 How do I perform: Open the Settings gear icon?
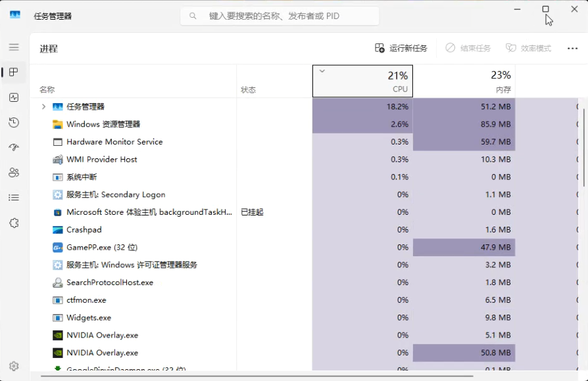click(x=14, y=366)
